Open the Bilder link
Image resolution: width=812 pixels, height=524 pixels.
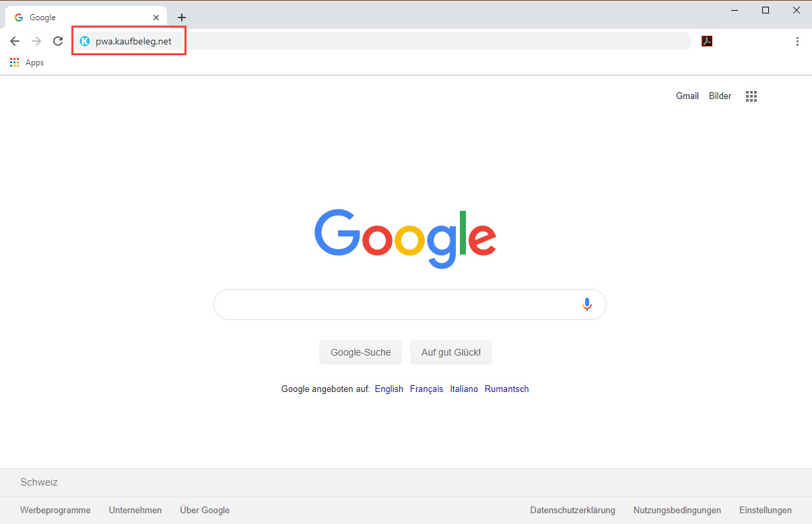click(x=720, y=96)
